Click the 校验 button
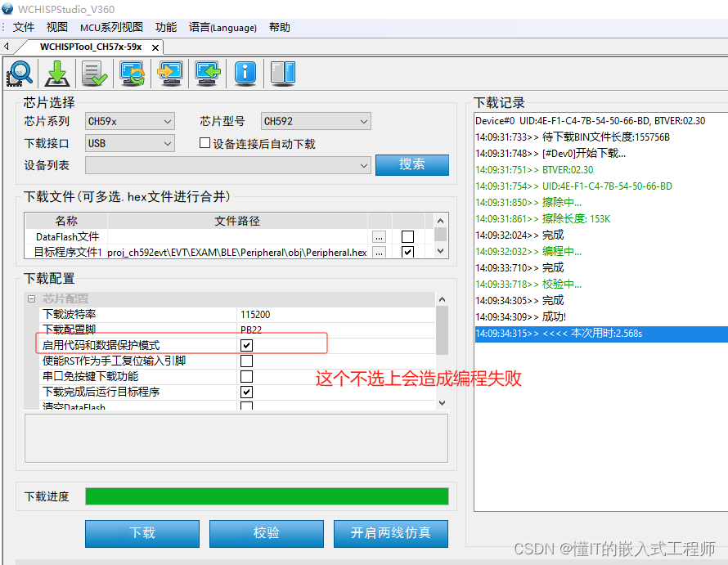 [x=267, y=533]
